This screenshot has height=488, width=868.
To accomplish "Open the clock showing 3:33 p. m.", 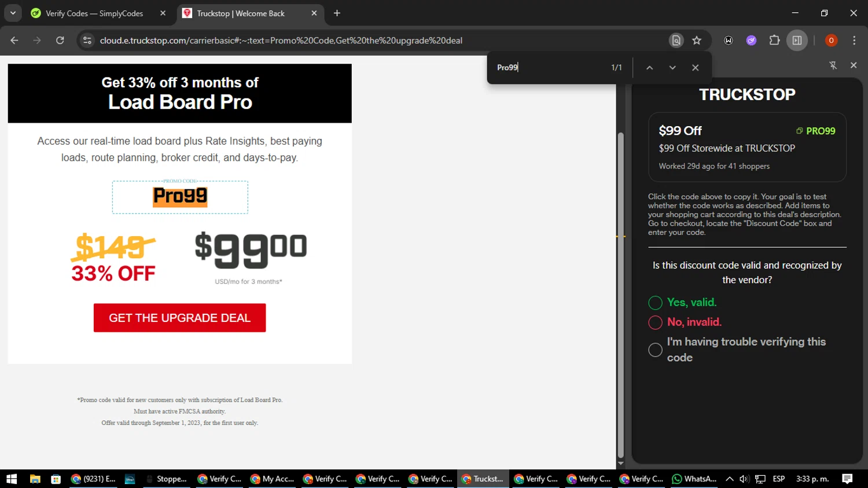I will (812, 479).
